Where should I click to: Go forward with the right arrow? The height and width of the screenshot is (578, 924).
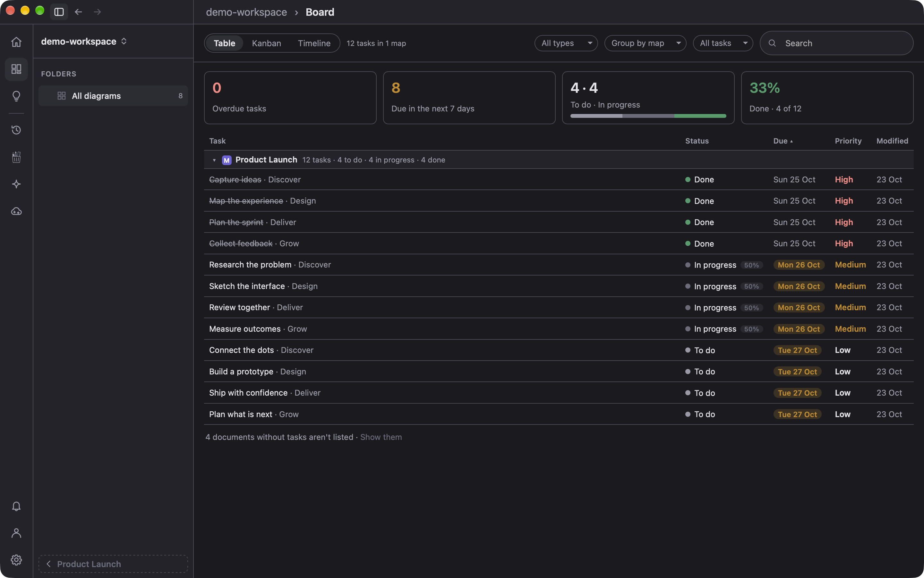point(97,12)
